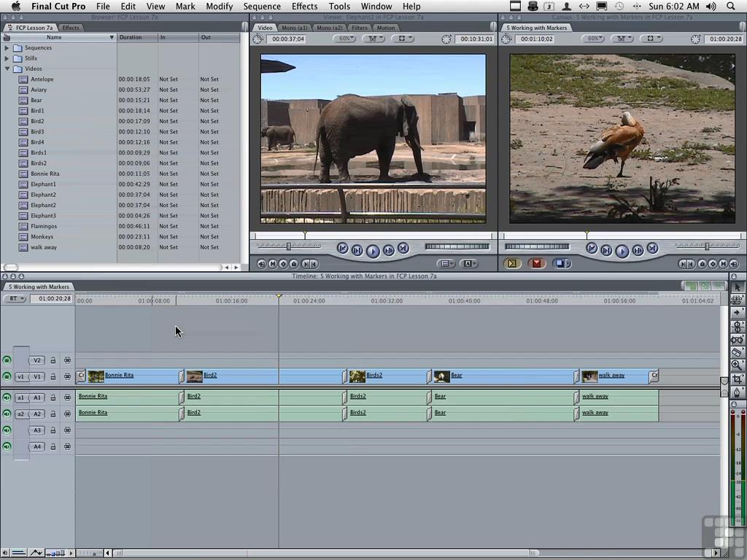Viewport: 747px width, 560px height.
Task: Mute audio track A2 with green toggle
Action: [7, 414]
